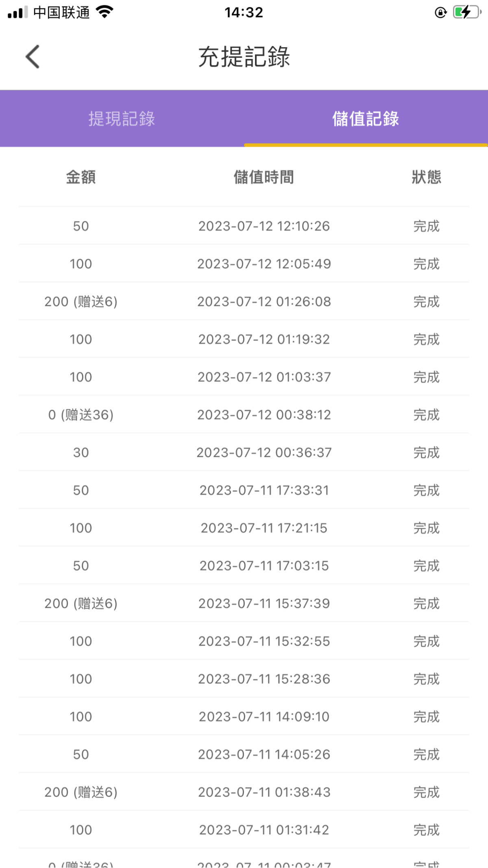Image resolution: width=488 pixels, height=868 pixels.
Task: Tap the rotation lock status icon
Action: point(440,13)
